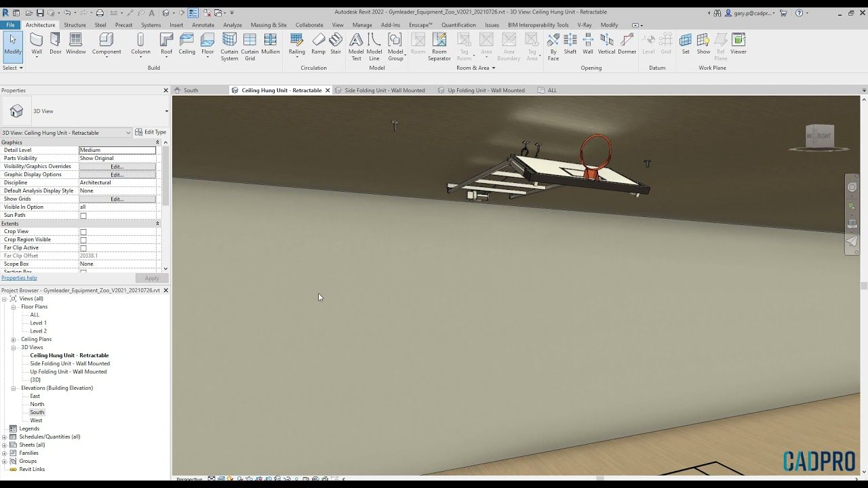Switch to the Structure ribbon tab
This screenshot has height=488, width=868.
click(75, 25)
